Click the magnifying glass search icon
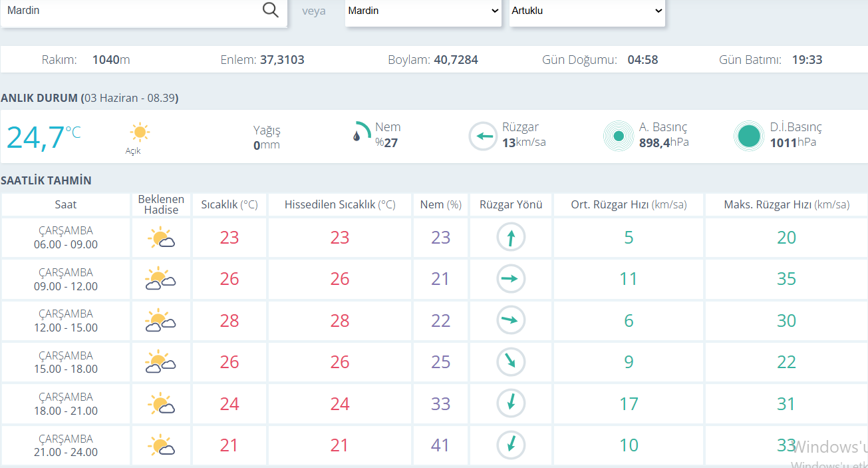The height and width of the screenshot is (468, 868). [x=270, y=10]
